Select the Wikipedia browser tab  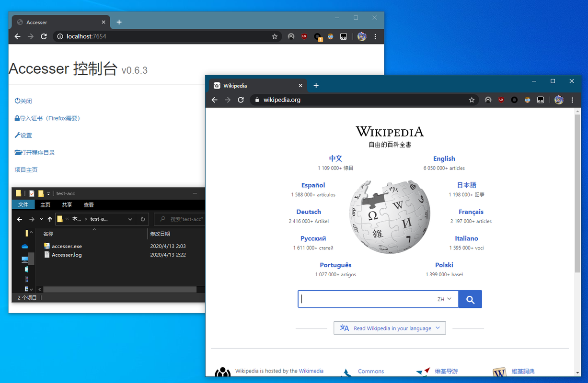(x=258, y=86)
